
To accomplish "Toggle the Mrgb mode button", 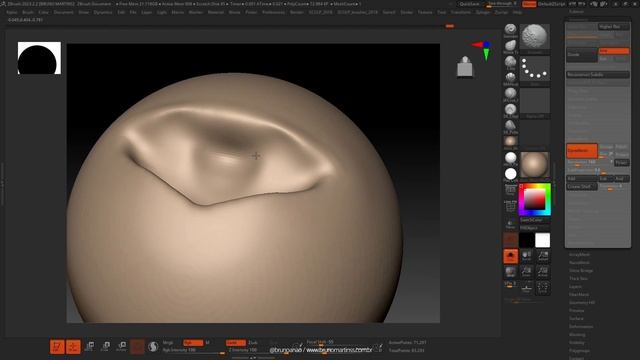I will 168,342.
